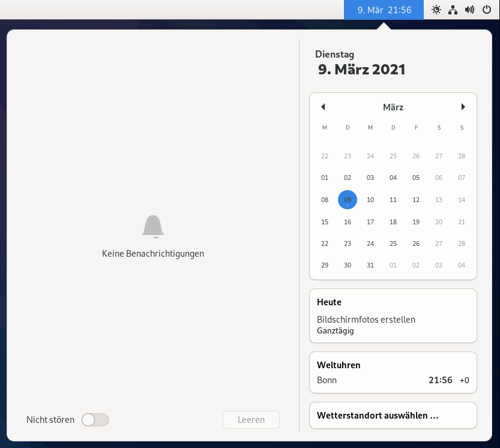Screen dimensions: 500x448
Task: Toggle the Nicht stören switch
Action: (x=95, y=420)
